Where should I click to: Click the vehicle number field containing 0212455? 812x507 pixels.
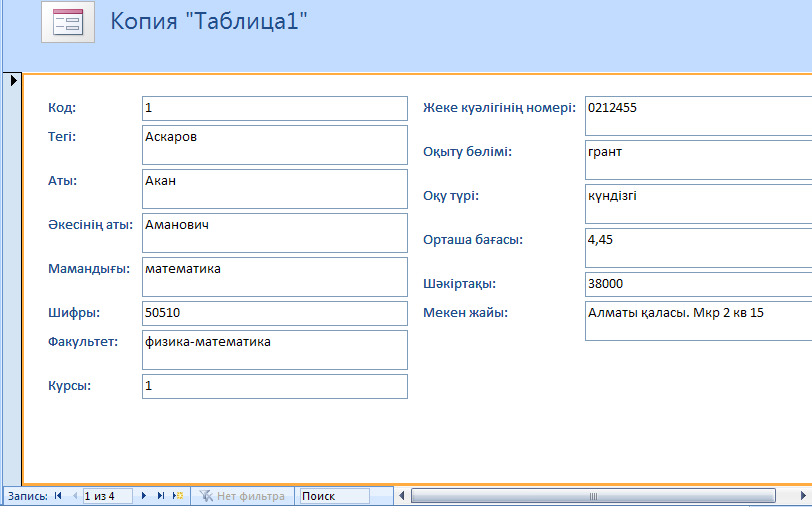tap(698, 116)
